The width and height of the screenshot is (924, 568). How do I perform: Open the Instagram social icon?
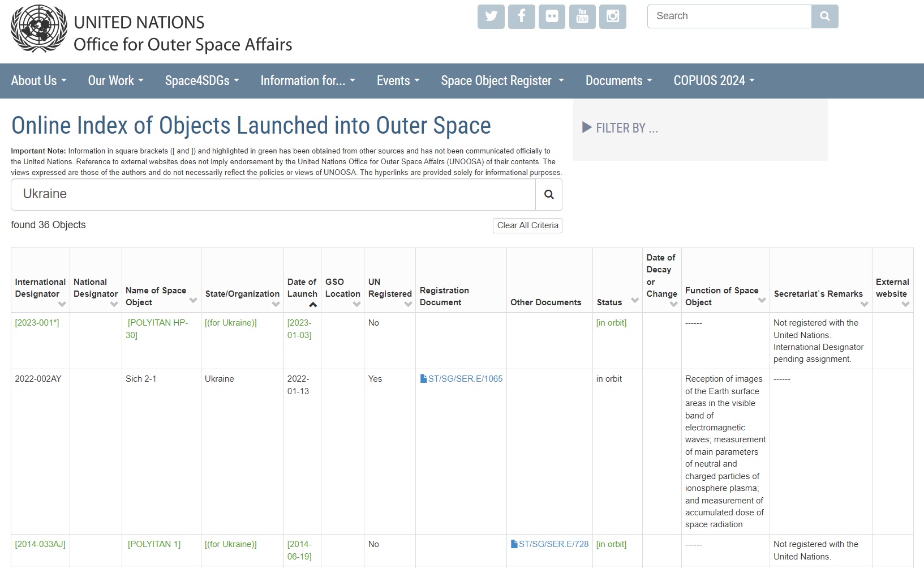[613, 16]
